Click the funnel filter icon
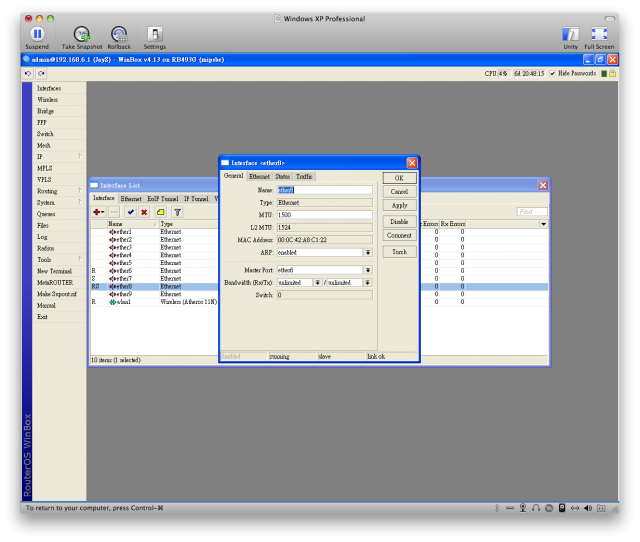The height and width of the screenshot is (542, 640). tap(177, 212)
